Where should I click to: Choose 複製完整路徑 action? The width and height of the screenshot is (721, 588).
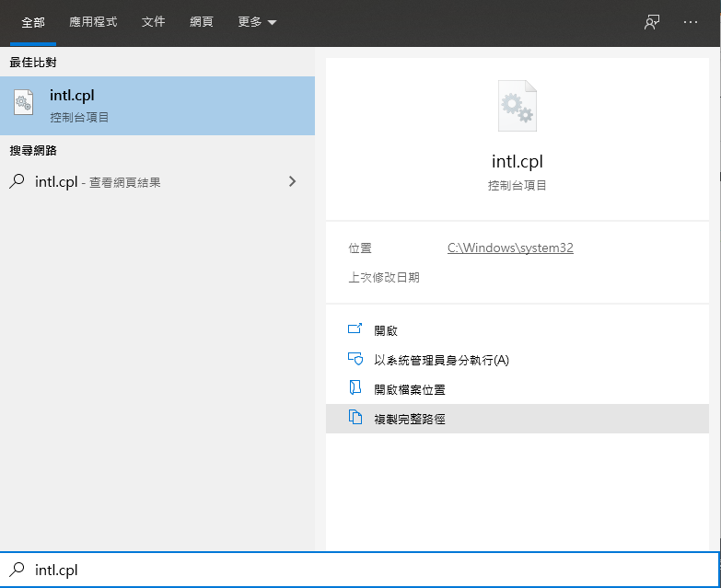517,419
